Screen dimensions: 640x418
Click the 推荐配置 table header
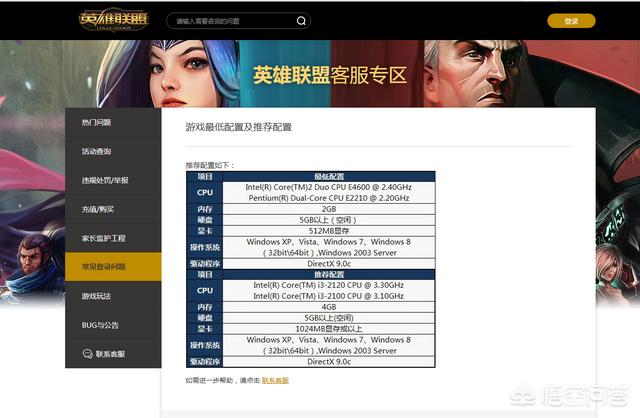click(329, 274)
